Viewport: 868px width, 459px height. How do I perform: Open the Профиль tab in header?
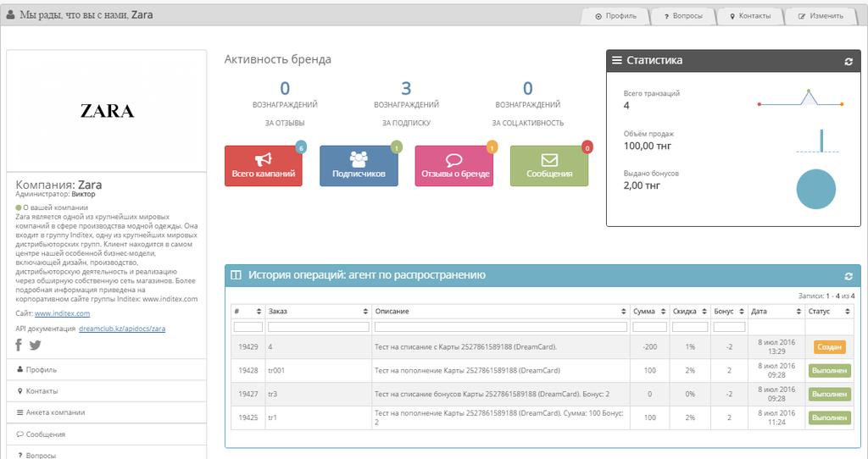(615, 16)
